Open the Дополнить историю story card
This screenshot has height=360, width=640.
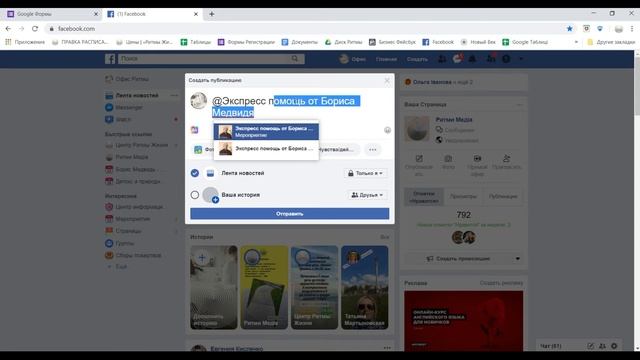pyautogui.click(x=213, y=287)
